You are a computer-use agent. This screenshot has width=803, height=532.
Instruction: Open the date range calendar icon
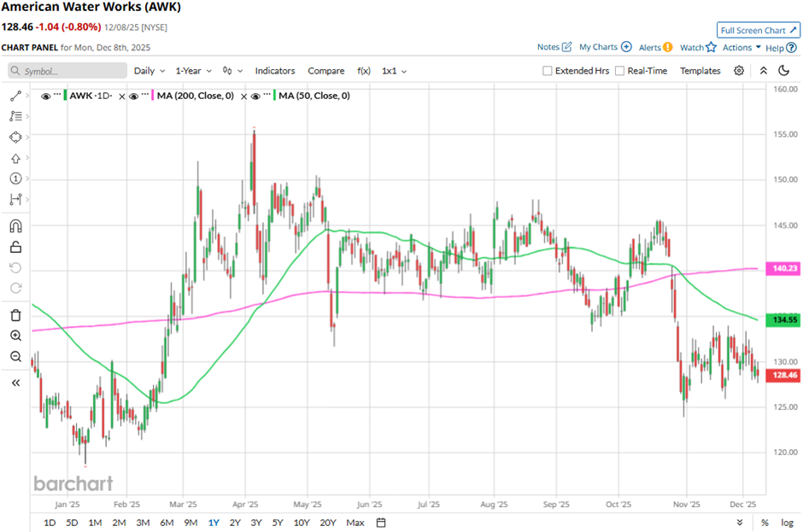coord(381,523)
